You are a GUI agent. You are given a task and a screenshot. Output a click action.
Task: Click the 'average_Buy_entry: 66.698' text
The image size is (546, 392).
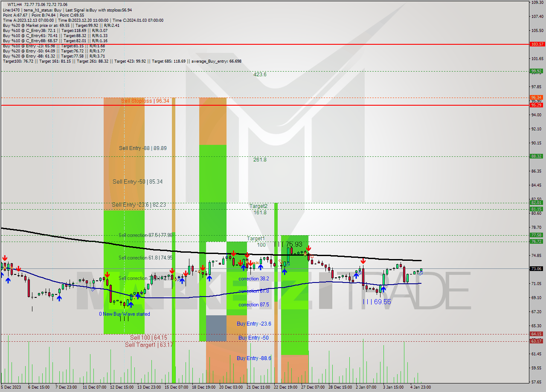pyautogui.click(x=217, y=61)
